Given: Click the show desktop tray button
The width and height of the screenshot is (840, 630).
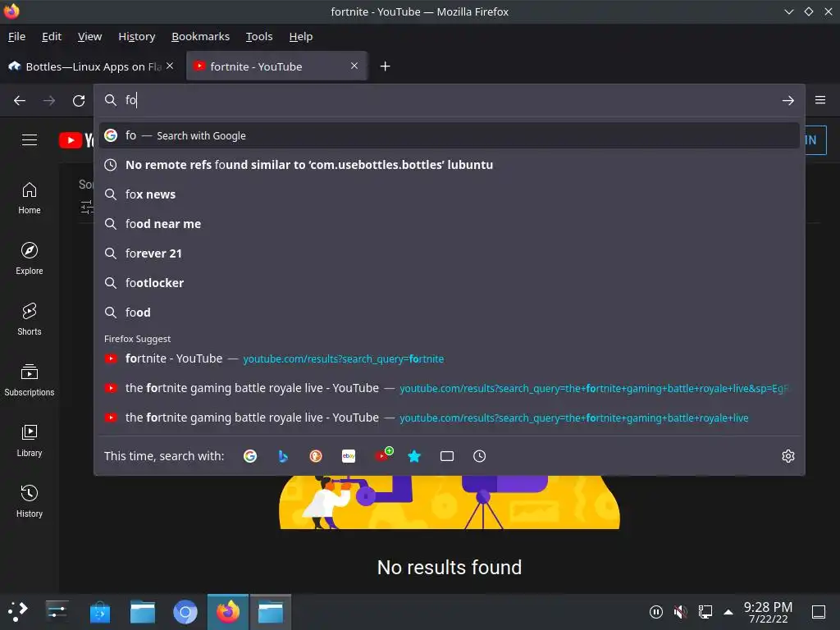Looking at the screenshot, I should click(x=819, y=612).
